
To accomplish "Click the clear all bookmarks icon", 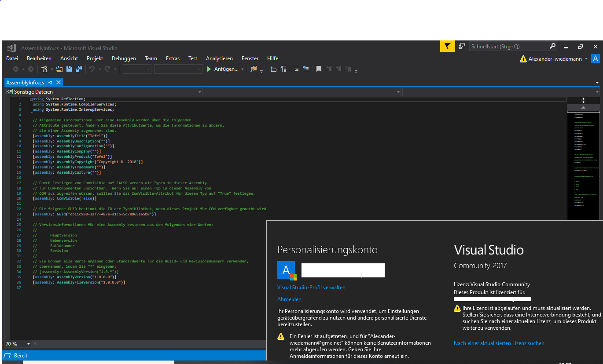I will [x=348, y=69].
